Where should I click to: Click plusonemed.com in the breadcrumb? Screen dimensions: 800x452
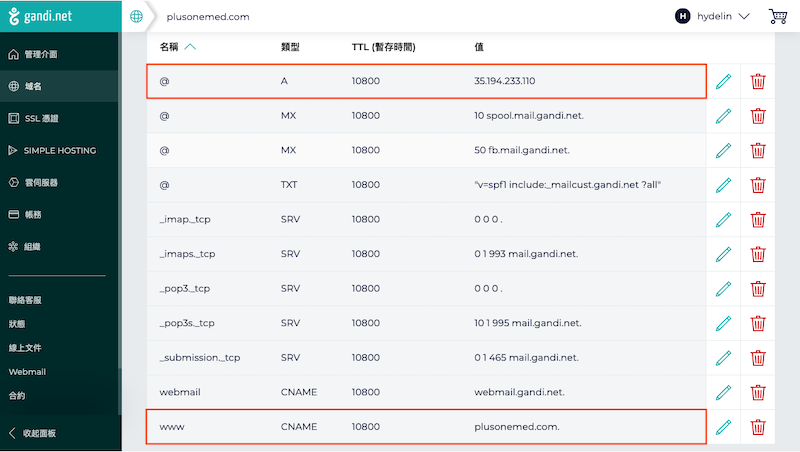pyautogui.click(x=208, y=17)
